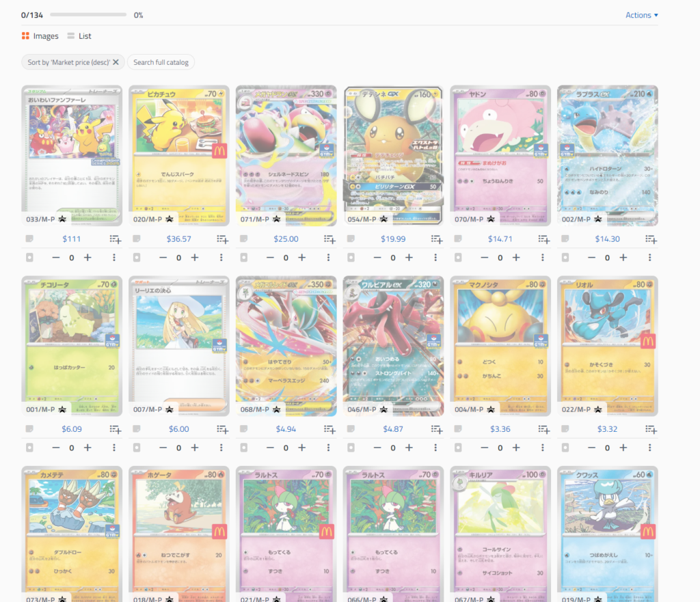Viewport: 700px width, 602px height.
Task: Tick the checkbox under card 033/M-P
Action: [29, 258]
